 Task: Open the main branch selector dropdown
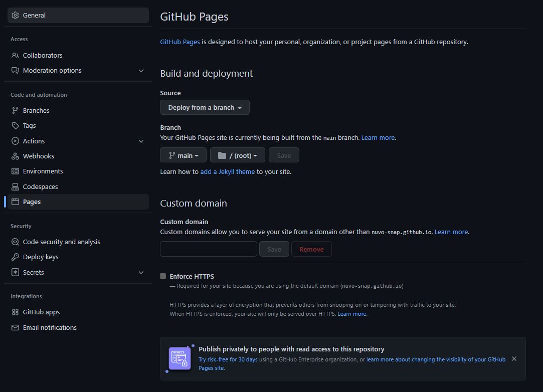183,155
